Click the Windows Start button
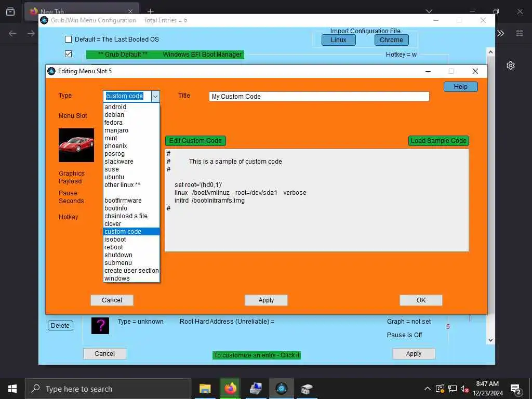Screen dimensions: 532x399 point(12,389)
